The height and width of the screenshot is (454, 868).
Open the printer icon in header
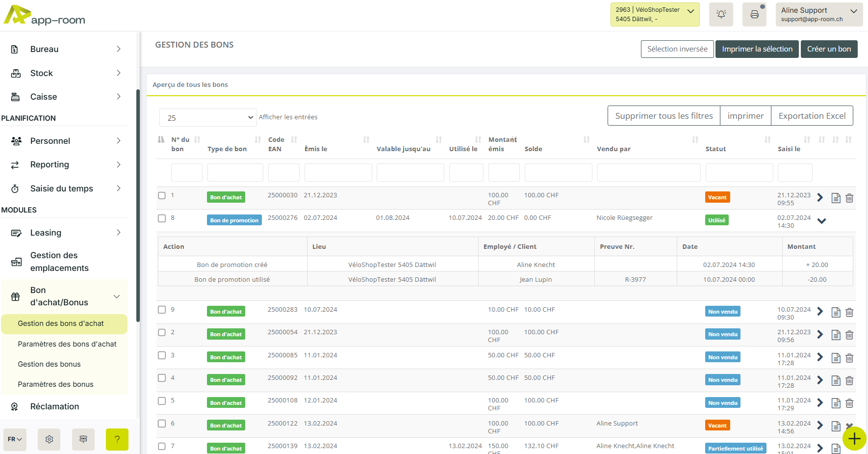tap(754, 14)
